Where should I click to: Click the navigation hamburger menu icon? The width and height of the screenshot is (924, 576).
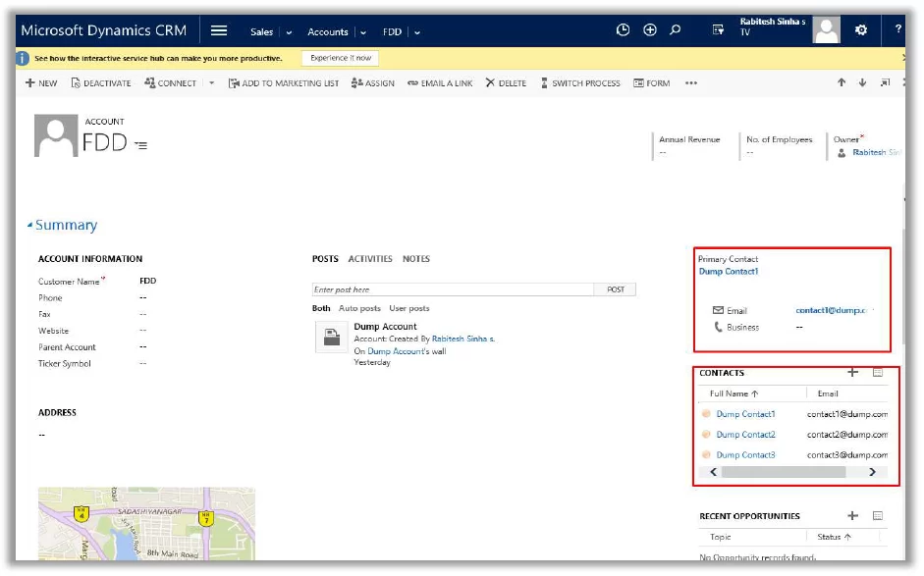click(218, 29)
